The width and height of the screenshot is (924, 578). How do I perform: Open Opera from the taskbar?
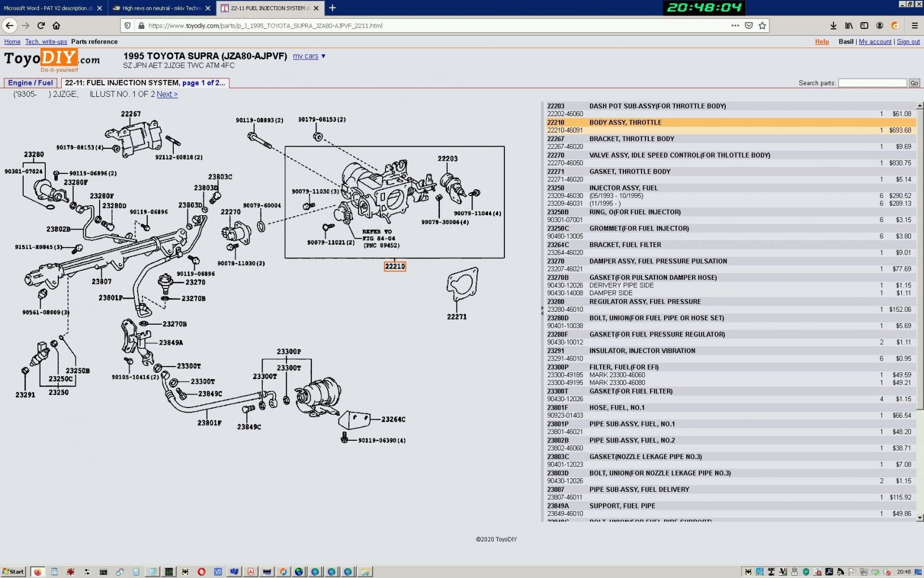coord(202,572)
